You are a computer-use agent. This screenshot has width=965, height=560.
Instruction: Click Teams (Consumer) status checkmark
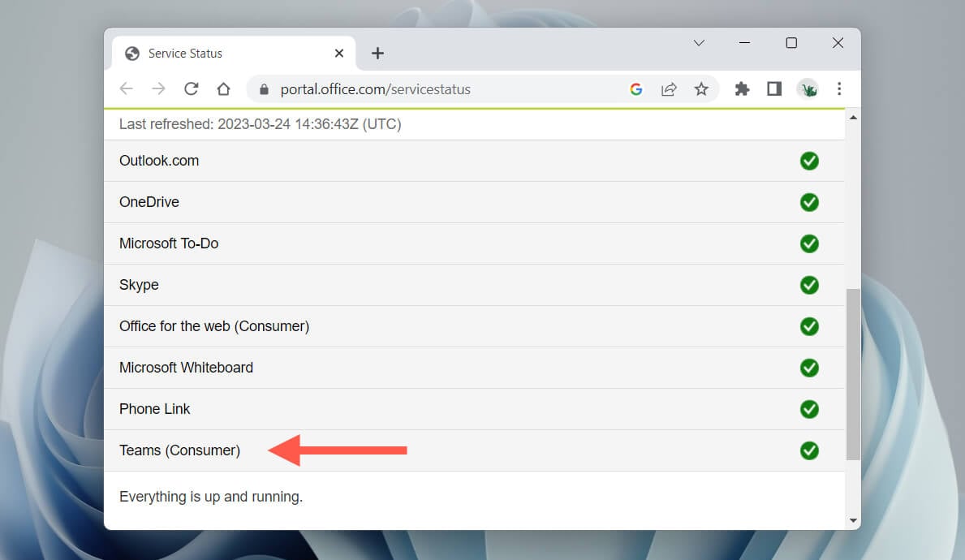[x=809, y=450]
